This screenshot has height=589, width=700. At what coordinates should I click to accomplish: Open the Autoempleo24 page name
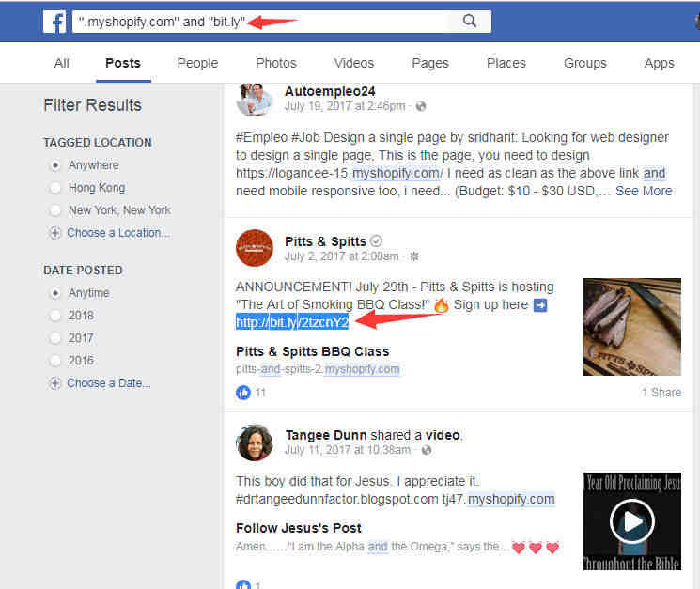(330, 91)
